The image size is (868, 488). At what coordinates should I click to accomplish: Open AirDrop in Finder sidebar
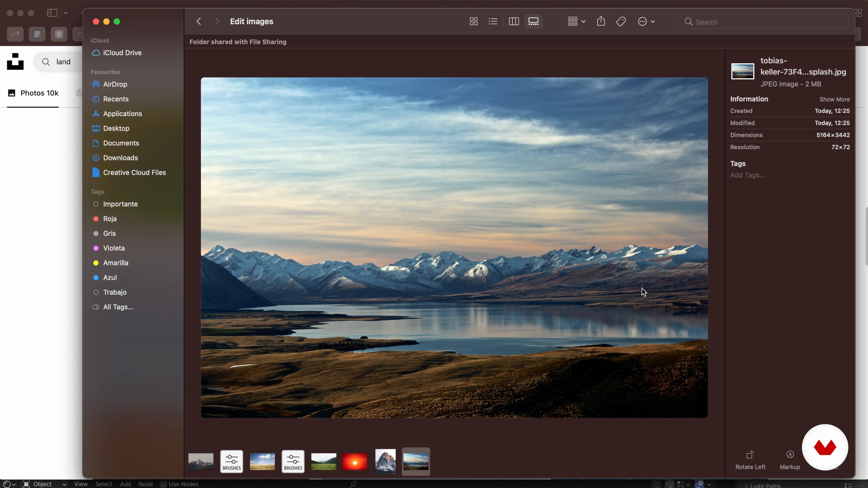coord(109,84)
